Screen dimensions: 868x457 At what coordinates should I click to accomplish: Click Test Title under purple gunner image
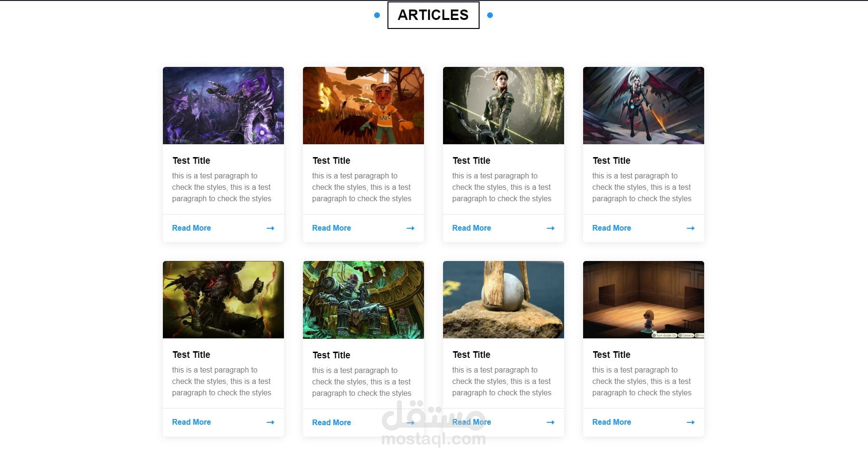click(x=191, y=160)
